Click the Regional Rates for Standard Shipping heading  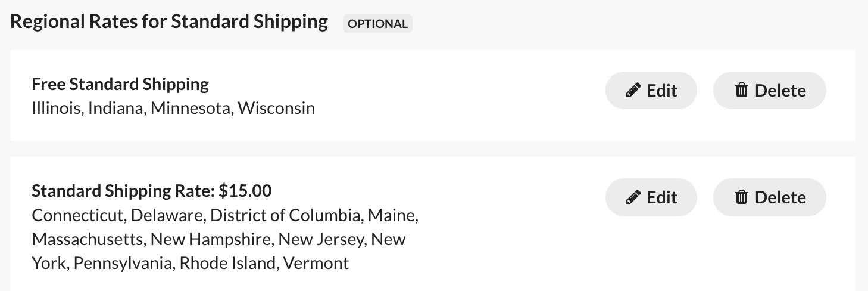click(x=169, y=22)
